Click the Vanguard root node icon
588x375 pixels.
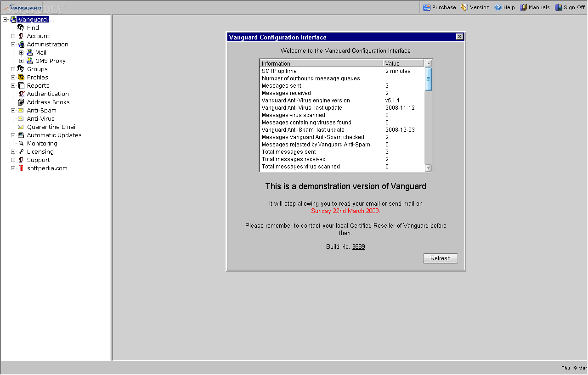pos(13,20)
